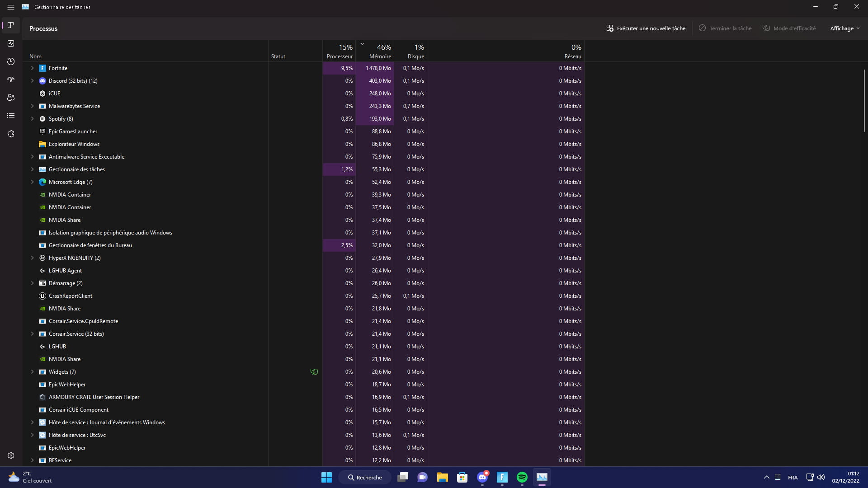Sort by Réseau column header
The width and height of the screenshot is (868, 488).
pyautogui.click(x=505, y=51)
